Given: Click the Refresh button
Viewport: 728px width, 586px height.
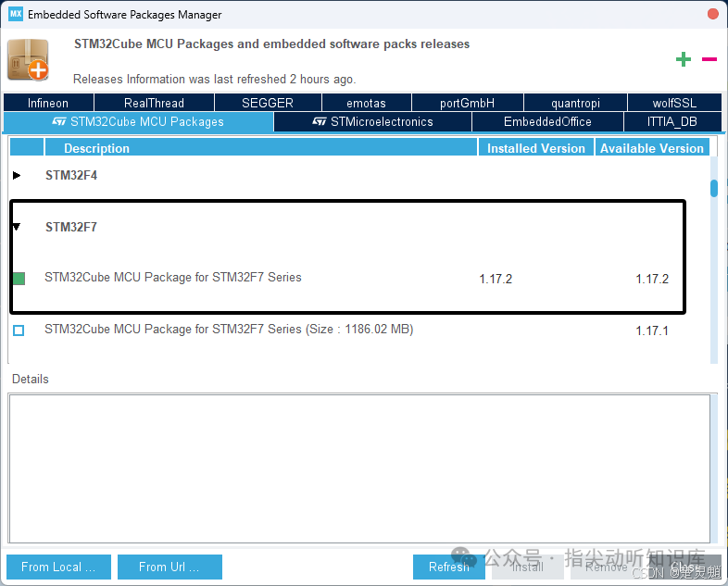Looking at the screenshot, I should click(x=448, y=567).
